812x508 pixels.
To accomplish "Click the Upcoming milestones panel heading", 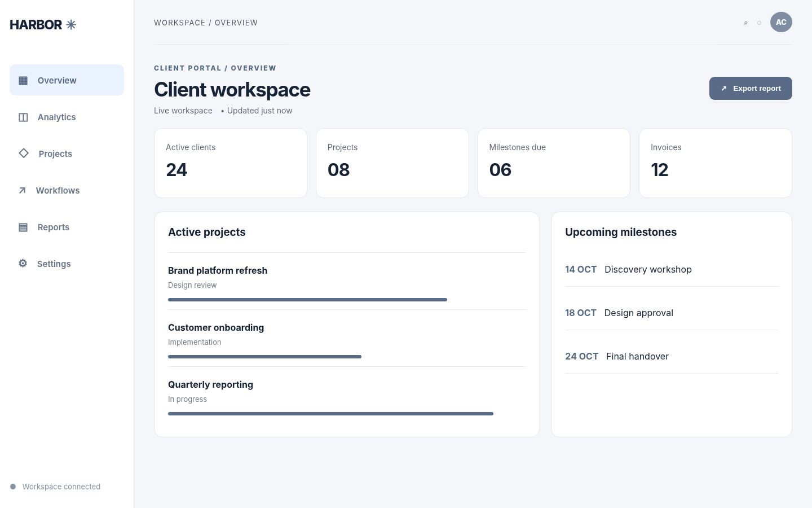I will [x=621, y=232].
